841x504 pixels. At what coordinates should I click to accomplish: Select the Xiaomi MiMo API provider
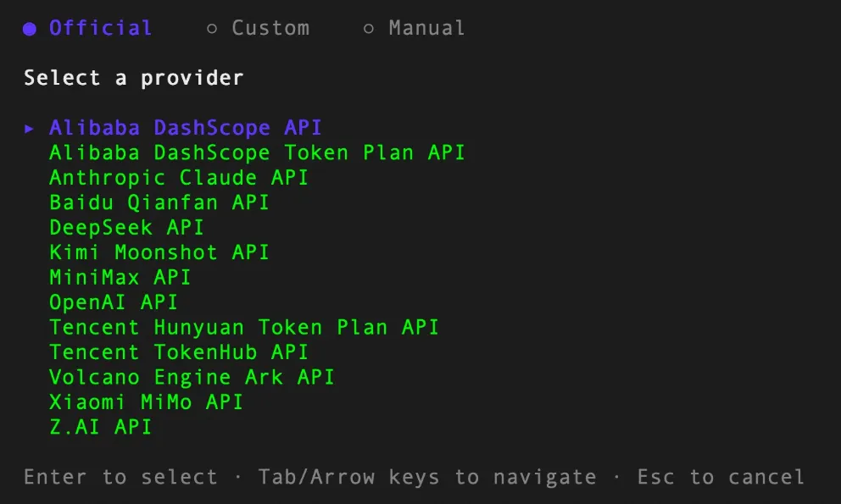pyautogui.click(x=146, y=402)
